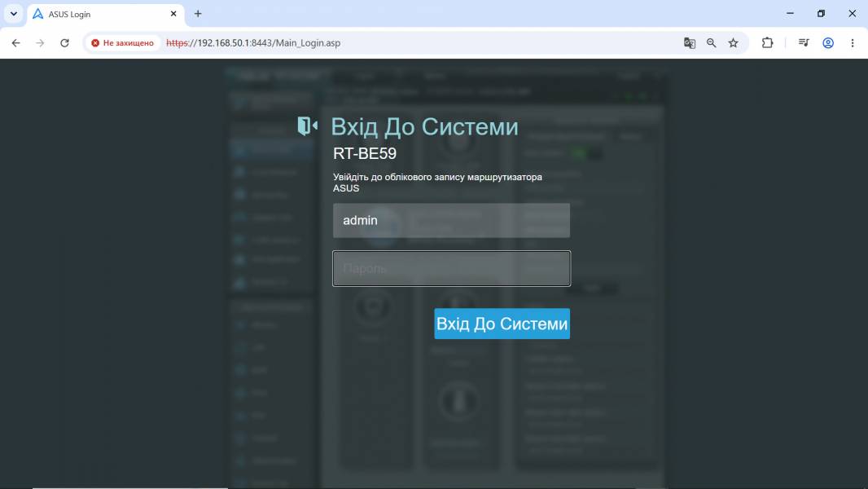Open the media controls icon in toolbar
The width and height of the screenshot is (868, 489).
click(804, 42)
